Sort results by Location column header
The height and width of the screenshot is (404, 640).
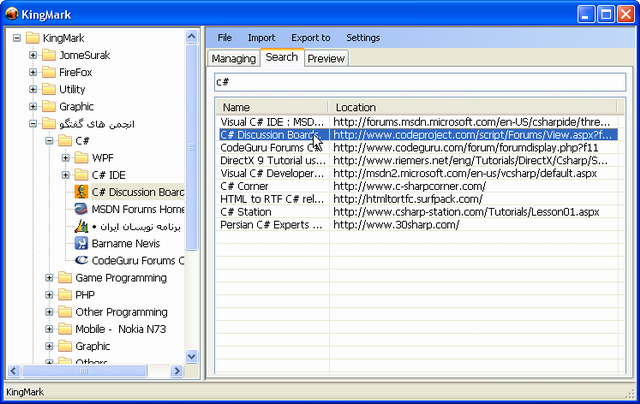coord(473,107)
